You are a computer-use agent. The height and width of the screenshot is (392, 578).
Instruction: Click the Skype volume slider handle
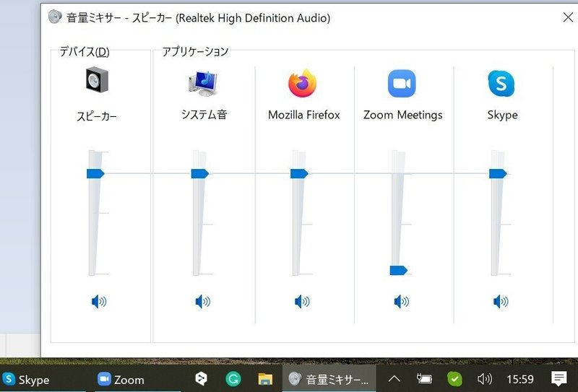tap(498, 173)
